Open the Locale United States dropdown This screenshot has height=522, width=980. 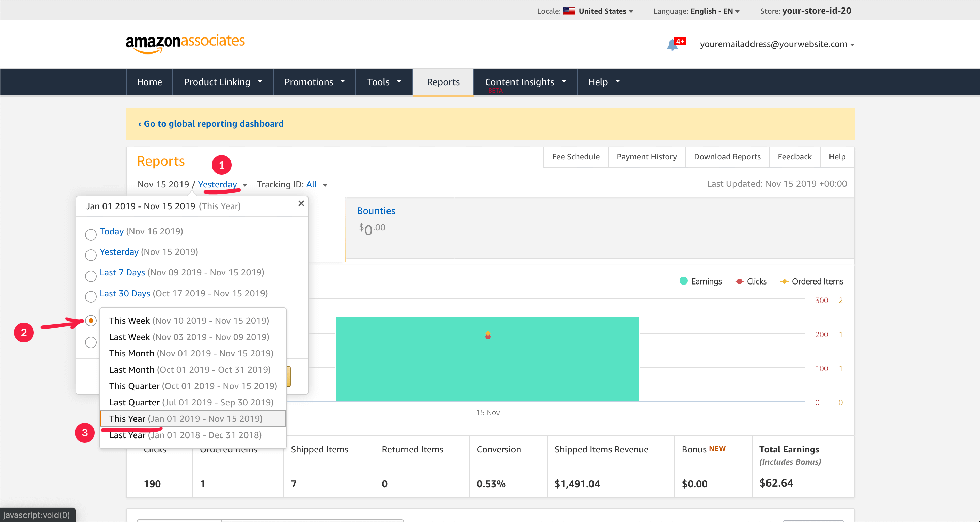pos(605,11)
